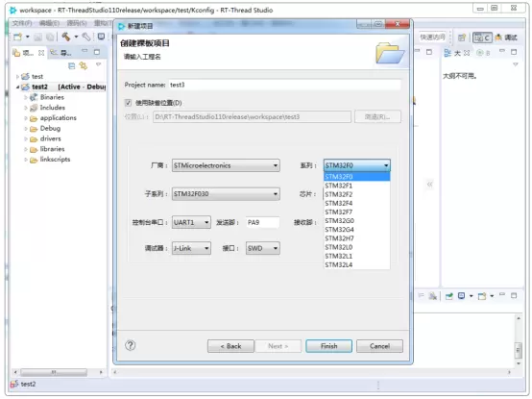Select STM32F1 from series list

pyautogui.click(x=356, y=186)
